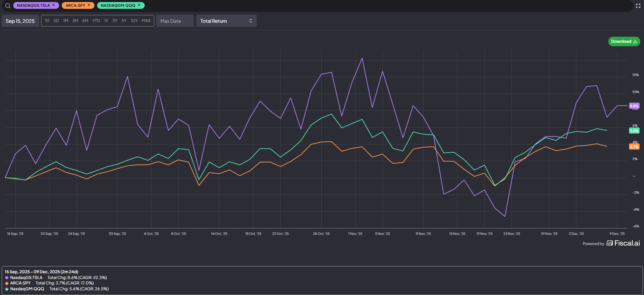Select the YTD time range

click(x=96, y=21)
